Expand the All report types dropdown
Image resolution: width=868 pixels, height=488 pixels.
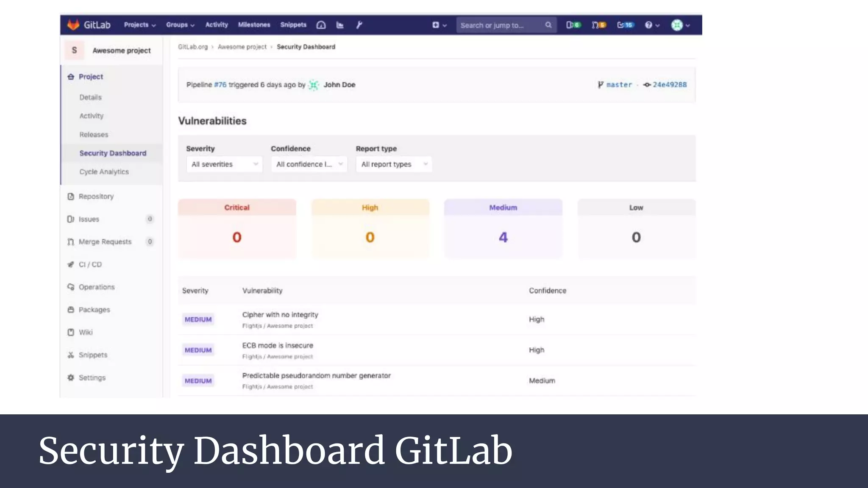click(394, 164)
